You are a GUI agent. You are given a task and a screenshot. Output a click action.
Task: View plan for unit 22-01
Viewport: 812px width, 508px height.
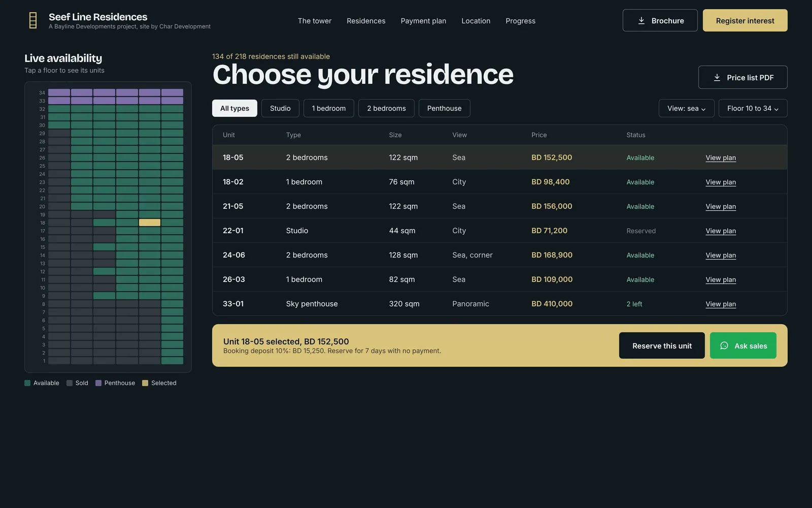pyautogui.click(x=721, y=231)
